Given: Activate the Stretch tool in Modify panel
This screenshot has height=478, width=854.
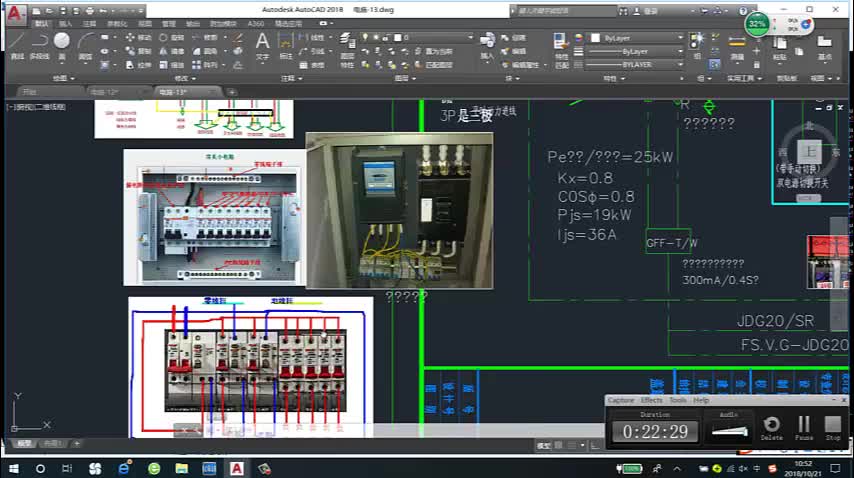Looking at the screenshot, I should tap(138, 65).
